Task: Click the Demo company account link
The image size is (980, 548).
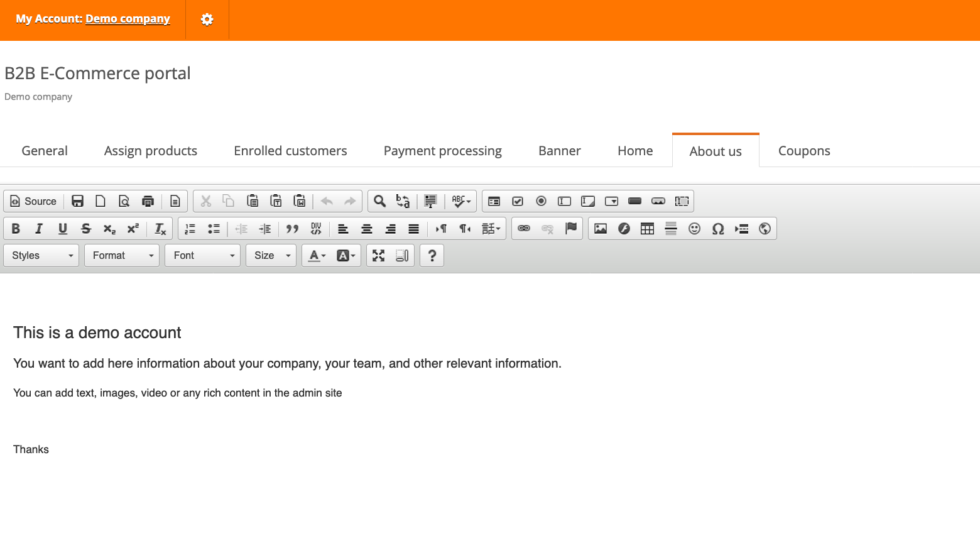Action: point(128,19)
